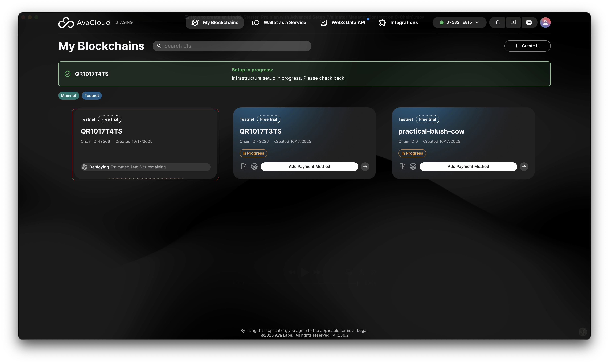Focus the Search L1s field
Viewport: 609px width, 364px height.
(x=232, y=46)
